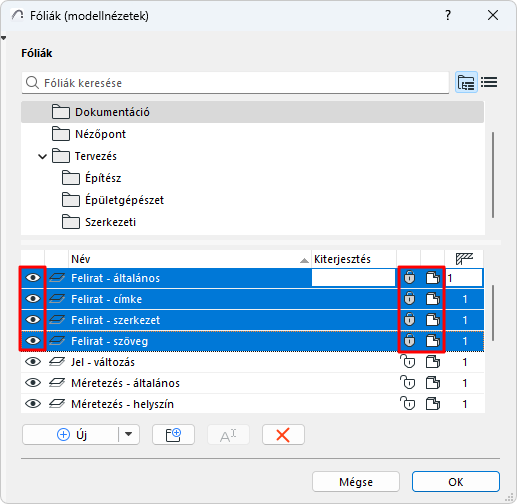Screen dimensions: 517x504
Task: Click layer icon beside Felirat - általános
Action: pos(57,278)
